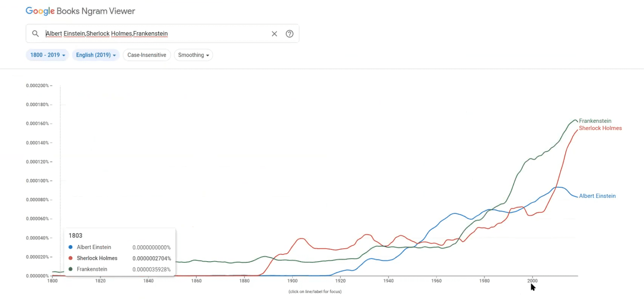Viewport: 644px width, 301px height.
Task: Click the chevron on the Smoothing control
Action: pos(207,55)
